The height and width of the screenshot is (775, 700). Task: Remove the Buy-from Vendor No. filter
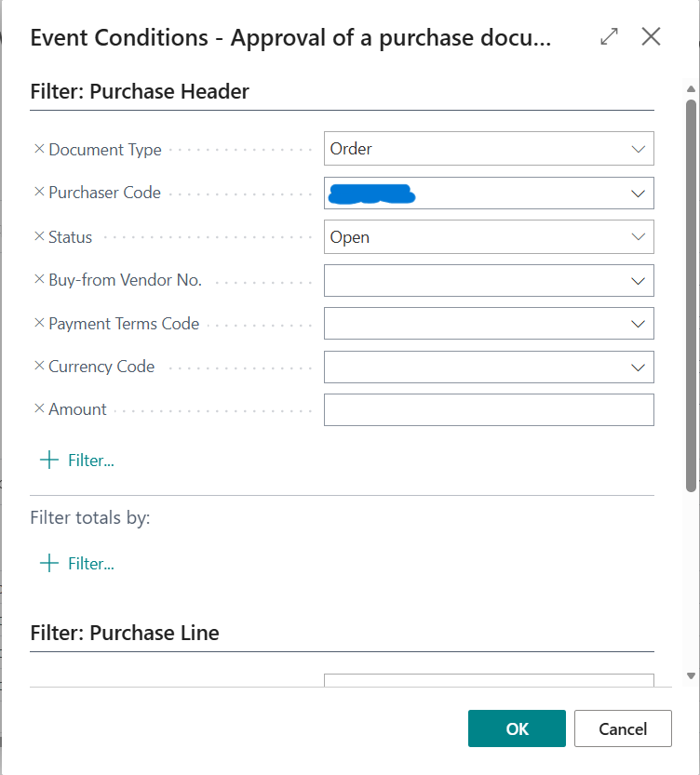(x=39, y=279)
